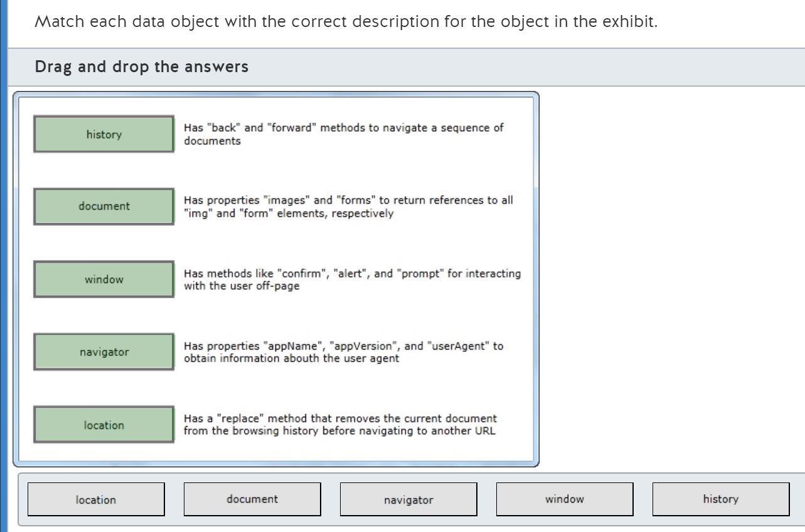This screenshot has width=805, height=532.
Task: Select the "images" and "forms" properties description
Action: [x=348, y=206]
